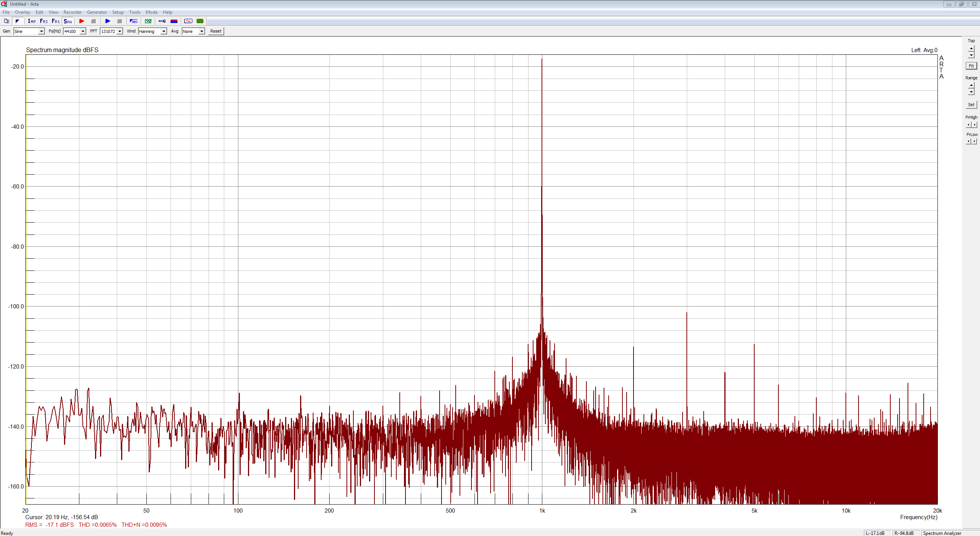Click the Set button

(971, 105)
